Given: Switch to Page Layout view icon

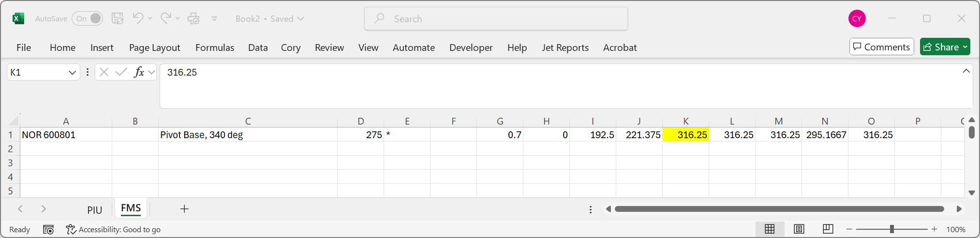Looking at the screenshot, I should (x=799, y=229).
